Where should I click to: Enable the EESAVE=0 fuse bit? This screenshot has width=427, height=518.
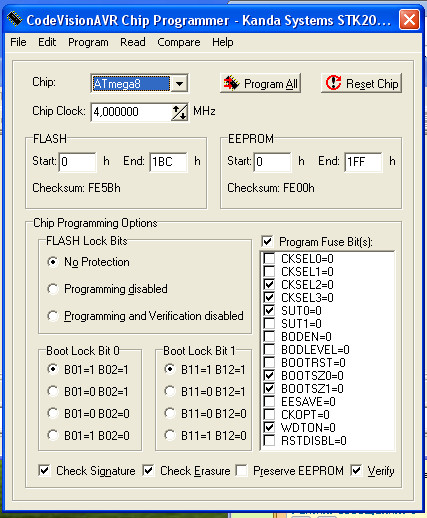click(x=269, y=402)
